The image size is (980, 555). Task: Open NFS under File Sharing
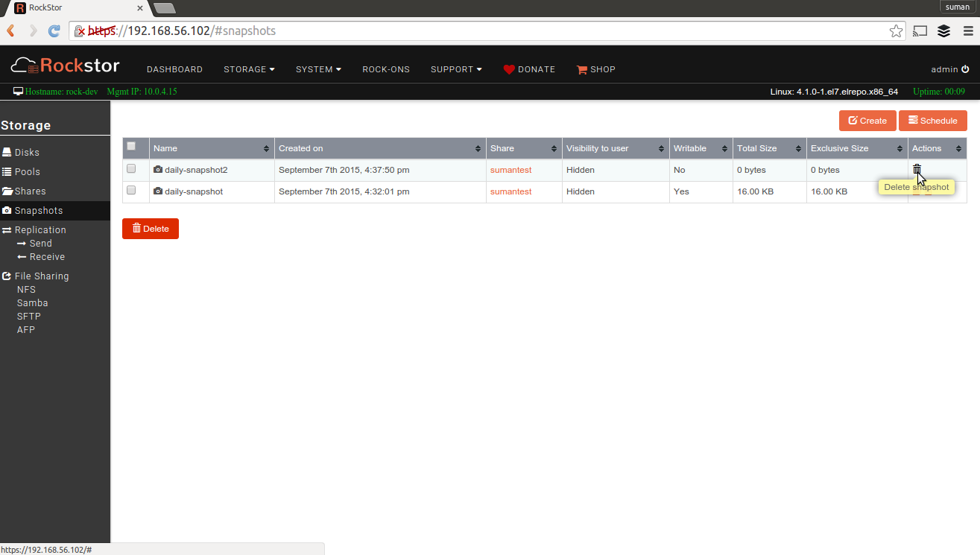26,290
